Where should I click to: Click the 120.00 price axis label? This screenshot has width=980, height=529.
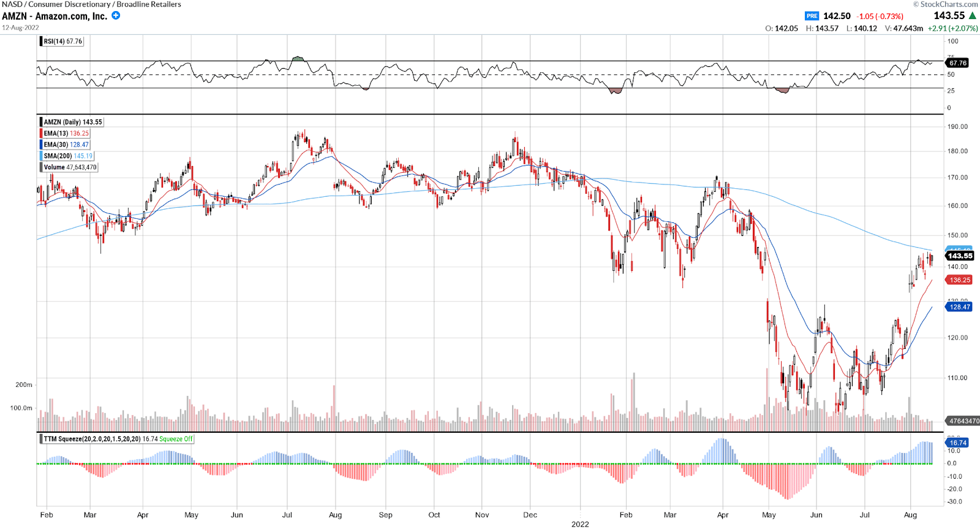pyautogui.click(x=958, y=338)
